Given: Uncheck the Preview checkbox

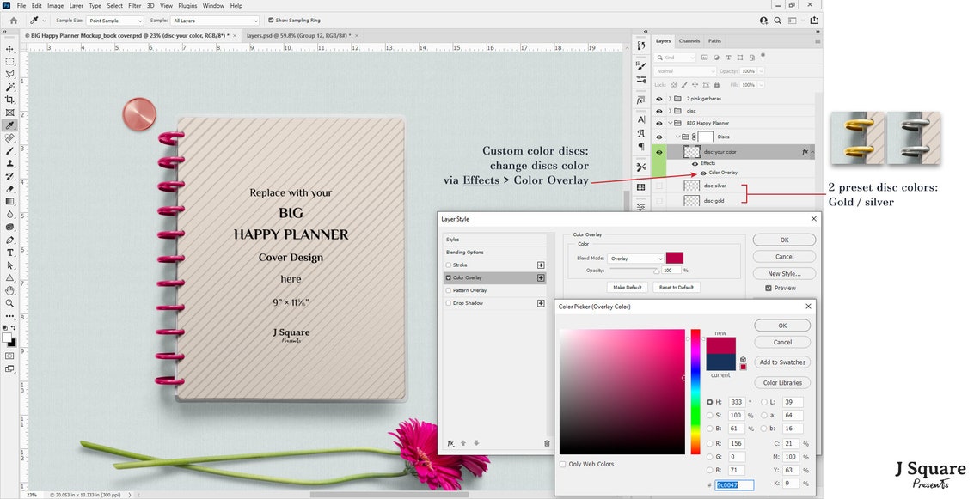Looking at the screenshot, I should coord(769,289).
